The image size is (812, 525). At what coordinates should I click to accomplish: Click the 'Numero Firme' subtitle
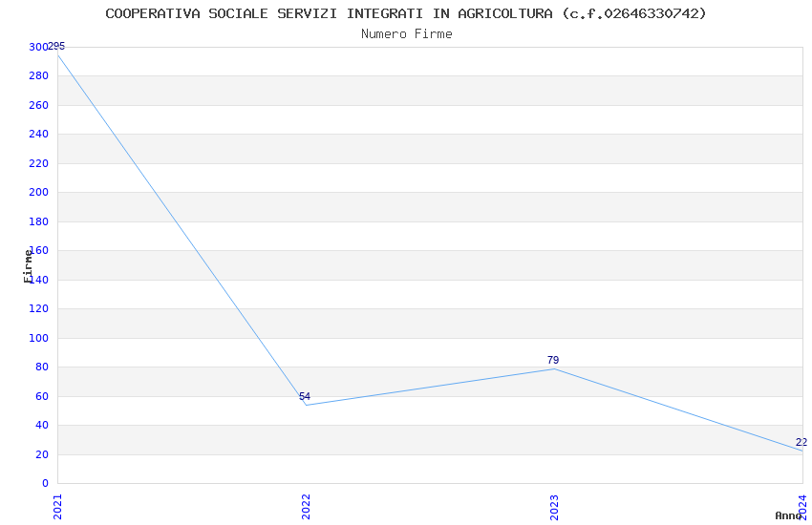click(x=407, y=34)
